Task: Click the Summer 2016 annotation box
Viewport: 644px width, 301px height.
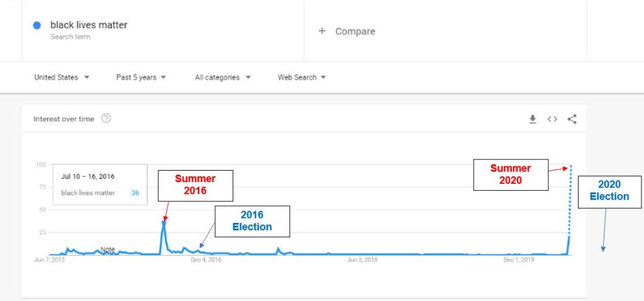Action: point(195,185)
